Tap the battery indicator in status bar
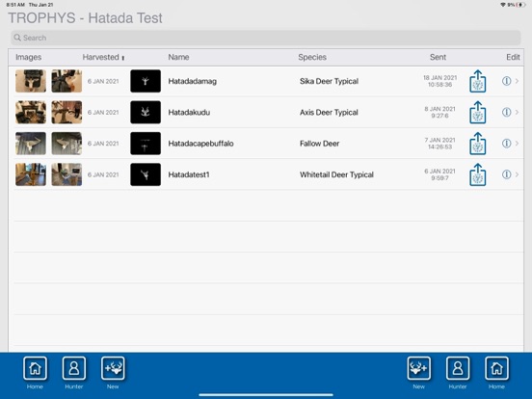 pyautogui.click(x=521, y=5)
